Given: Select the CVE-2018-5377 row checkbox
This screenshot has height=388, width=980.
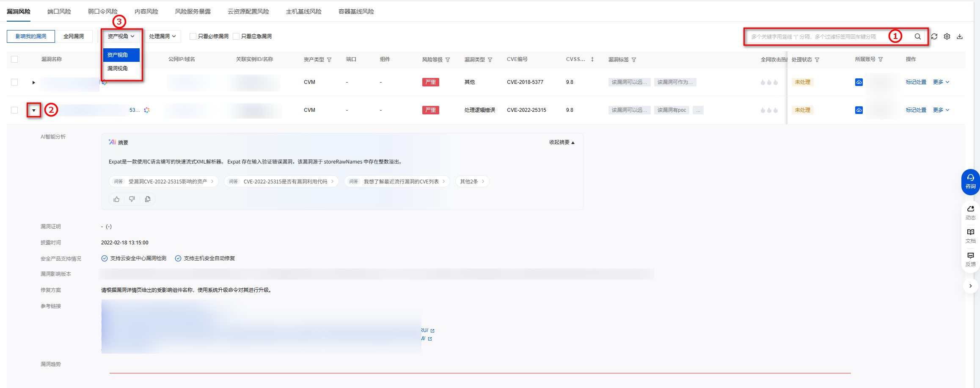Looking at the screenshot, I should 14,82.
